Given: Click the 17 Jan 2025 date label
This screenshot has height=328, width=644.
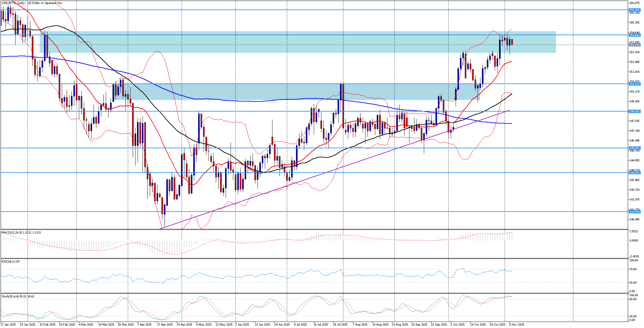Looking at the screenshot, I should coord(8,325).
